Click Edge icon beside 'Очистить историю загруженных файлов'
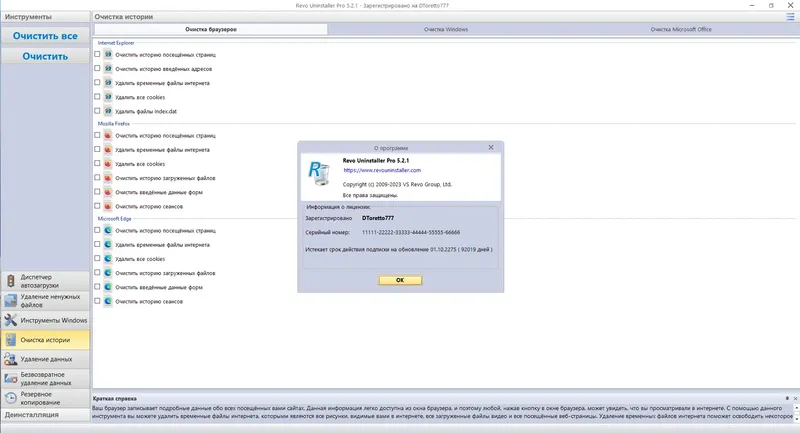This screenshot has height=433, width=800. click(x=108, y=273)
